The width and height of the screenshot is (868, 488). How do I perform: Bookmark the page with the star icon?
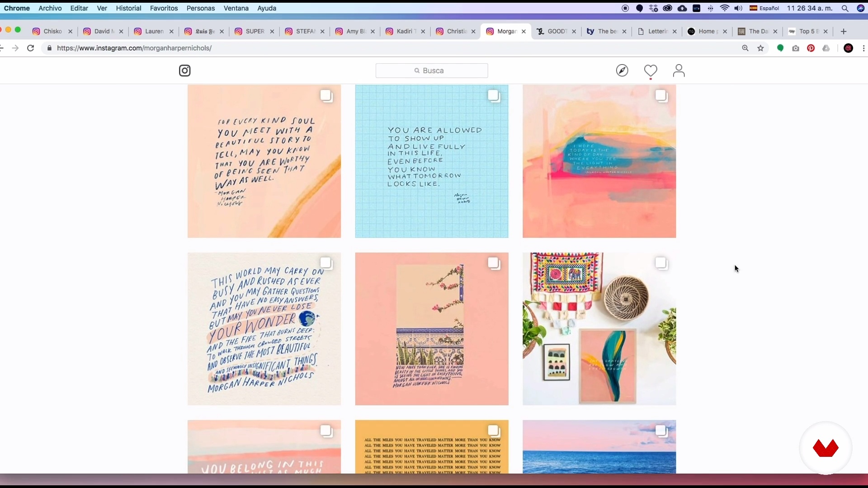coord(760,48)
